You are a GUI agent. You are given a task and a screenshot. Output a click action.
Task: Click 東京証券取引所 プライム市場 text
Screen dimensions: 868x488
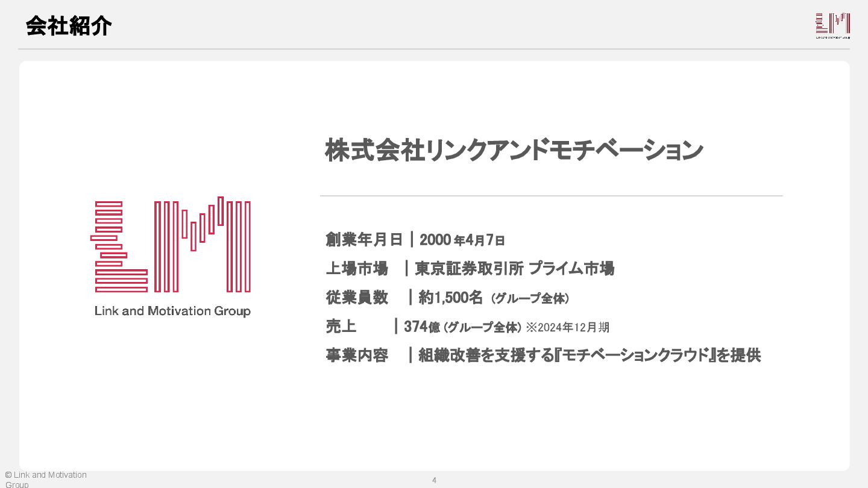click(514, 269)
